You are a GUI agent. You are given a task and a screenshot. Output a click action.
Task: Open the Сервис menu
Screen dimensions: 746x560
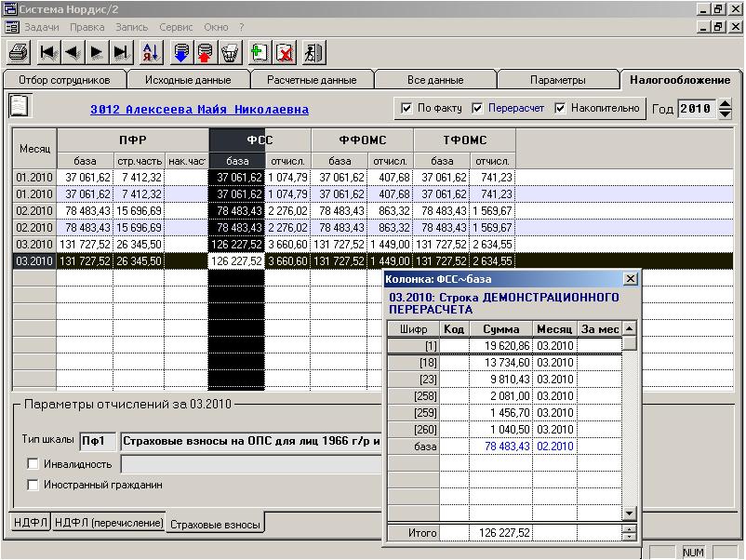tap(176, 28)
